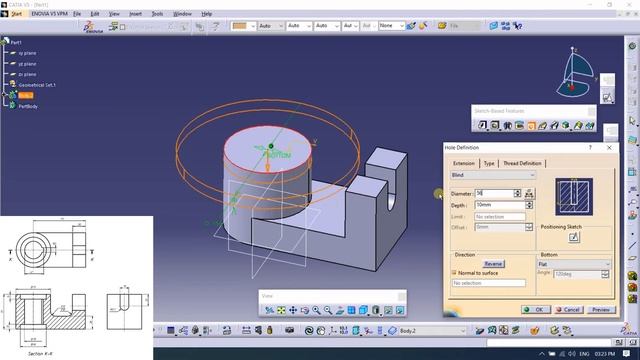Click the Isometric View cube icon
Image resolution: width=640 pixels, height=360 pixels.
coord(363,311)
